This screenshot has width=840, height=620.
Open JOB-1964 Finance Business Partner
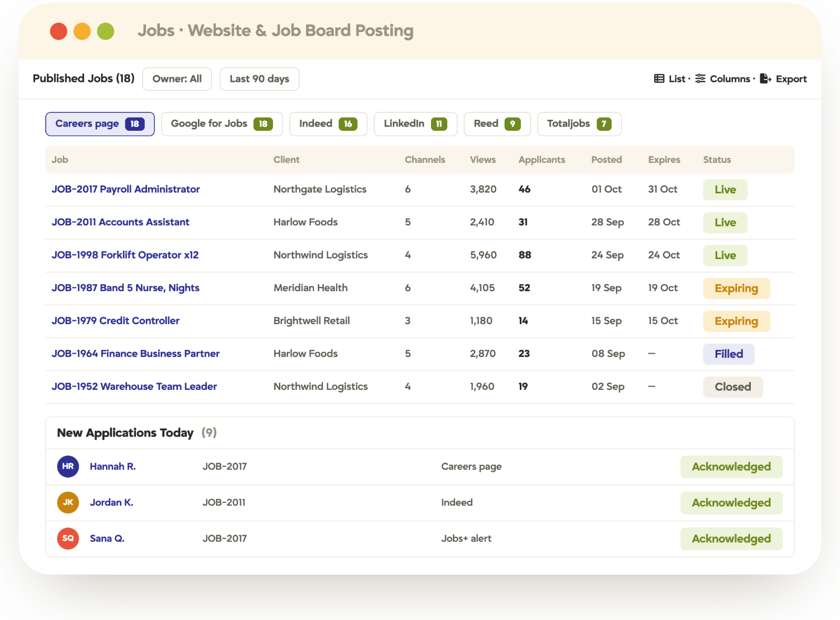(135, 354)
